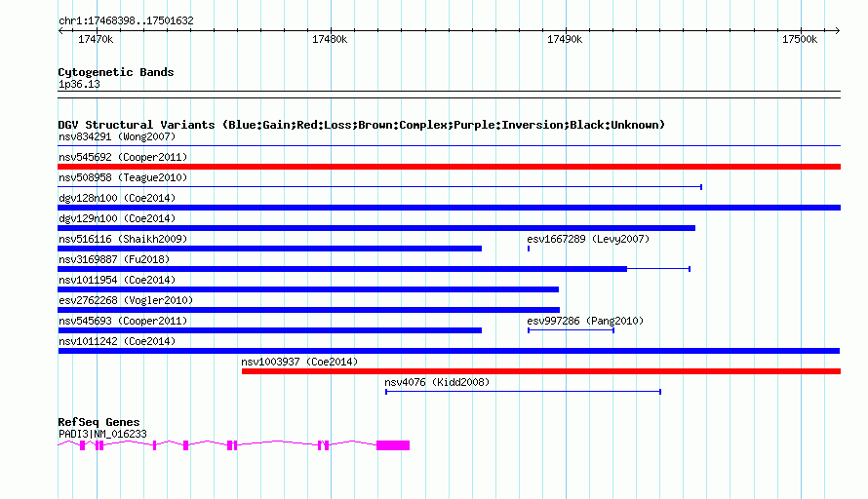The width and height of the screenshot is (868, 499).
Task: Click the 17500k ruler tick label
Action: click(800, 40)
